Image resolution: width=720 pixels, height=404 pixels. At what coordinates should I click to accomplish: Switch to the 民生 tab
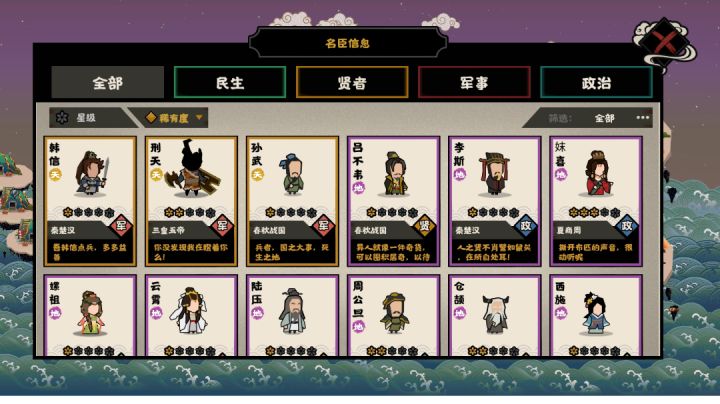coord(230,83)
